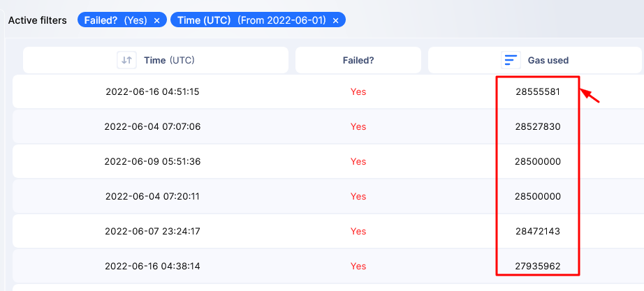
Task: Select the row dated 2022-06-04 07:07:06
Action: (328, 126)
